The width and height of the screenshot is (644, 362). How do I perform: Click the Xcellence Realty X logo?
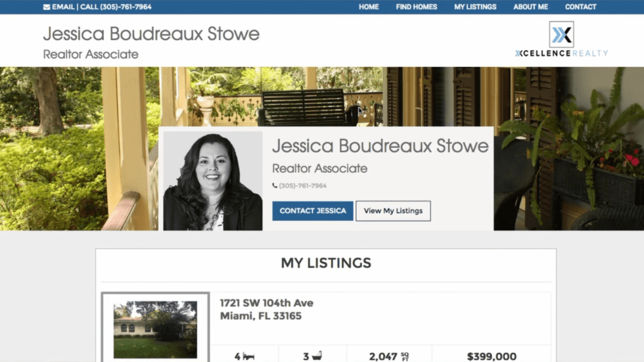[x=561, y=34]
